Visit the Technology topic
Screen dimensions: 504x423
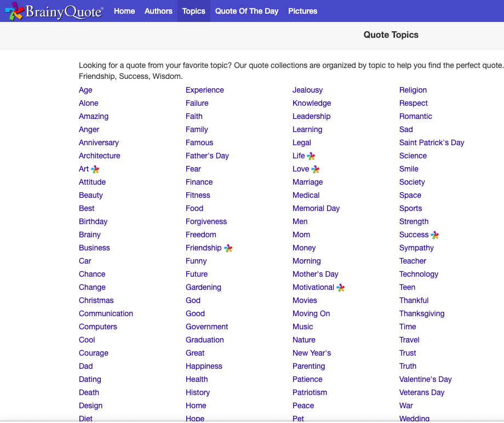pos(419,274)
